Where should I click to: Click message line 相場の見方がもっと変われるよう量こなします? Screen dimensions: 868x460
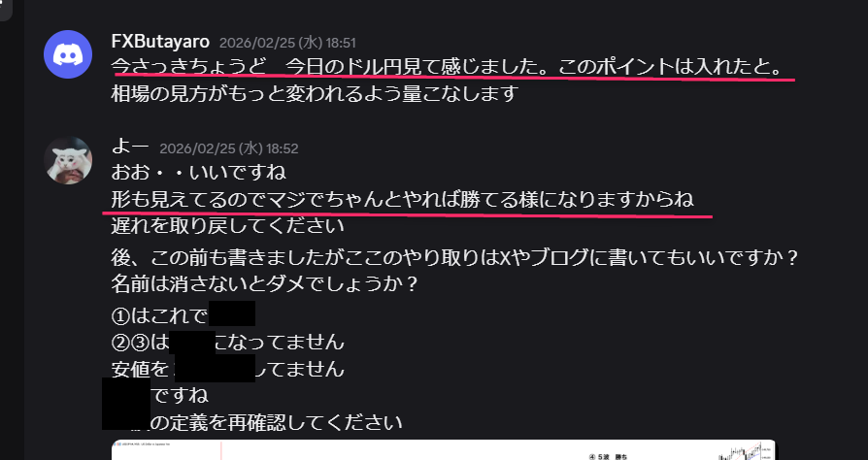click(314, 94)
